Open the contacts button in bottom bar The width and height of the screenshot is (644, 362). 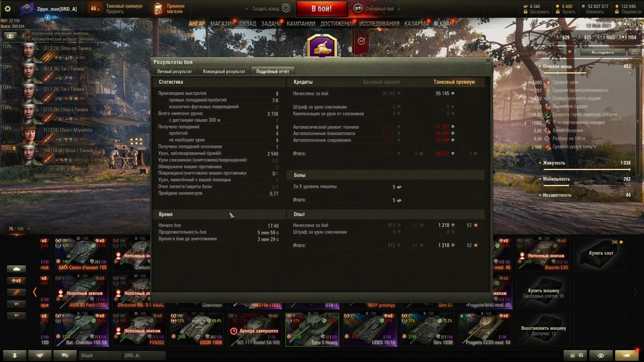(15, 356)
